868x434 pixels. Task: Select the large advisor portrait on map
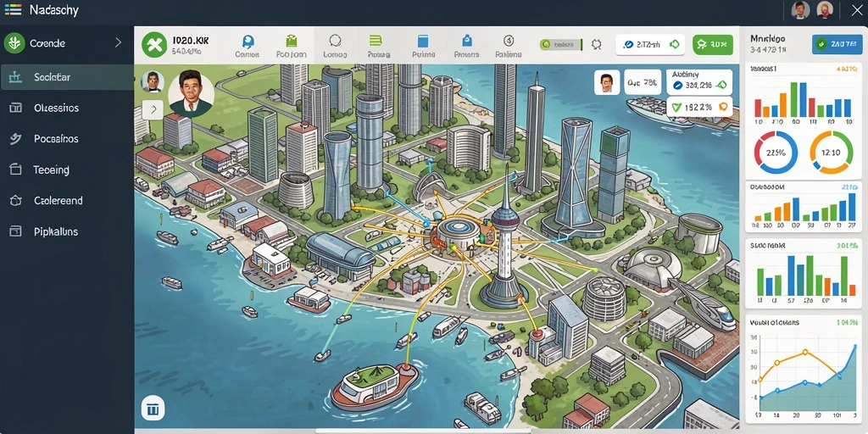click(191, 93)
